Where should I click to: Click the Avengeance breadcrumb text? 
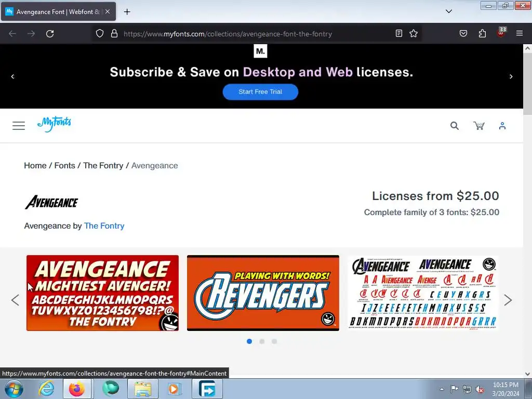[x=154, y=166]
